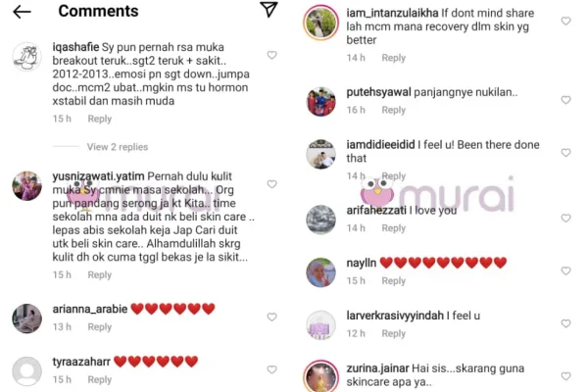588x392 pixels.
Task: Tap the heart next to putehsyawal's comment
Action: [565, 100]
